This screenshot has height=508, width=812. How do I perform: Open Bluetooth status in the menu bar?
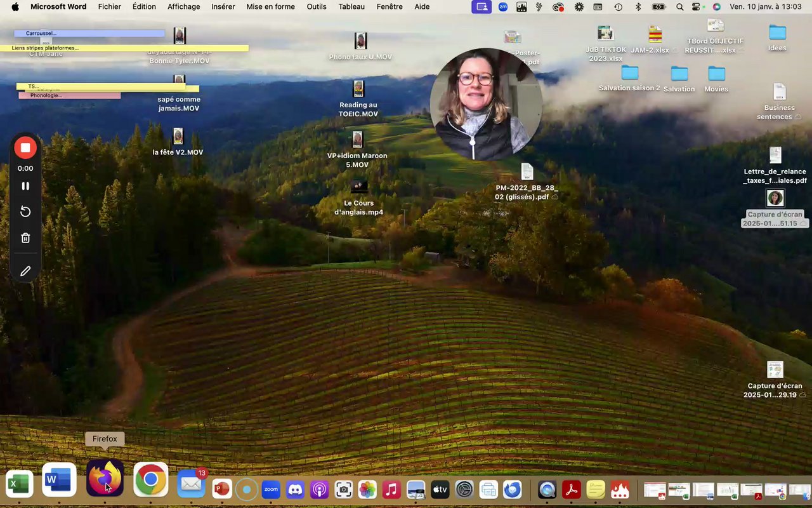pyautogui.click(x=638, y=7)
